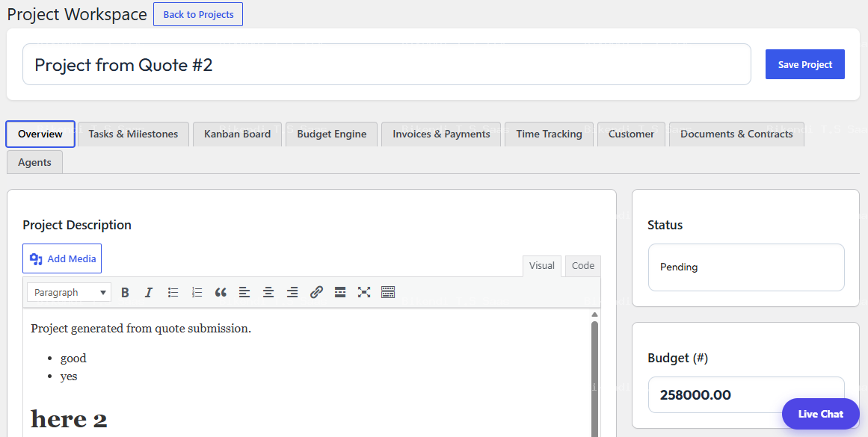Insert Read More tag icon
Viewport: 868px width, 437px height.
pyautogui.click(x=340, y=293)
